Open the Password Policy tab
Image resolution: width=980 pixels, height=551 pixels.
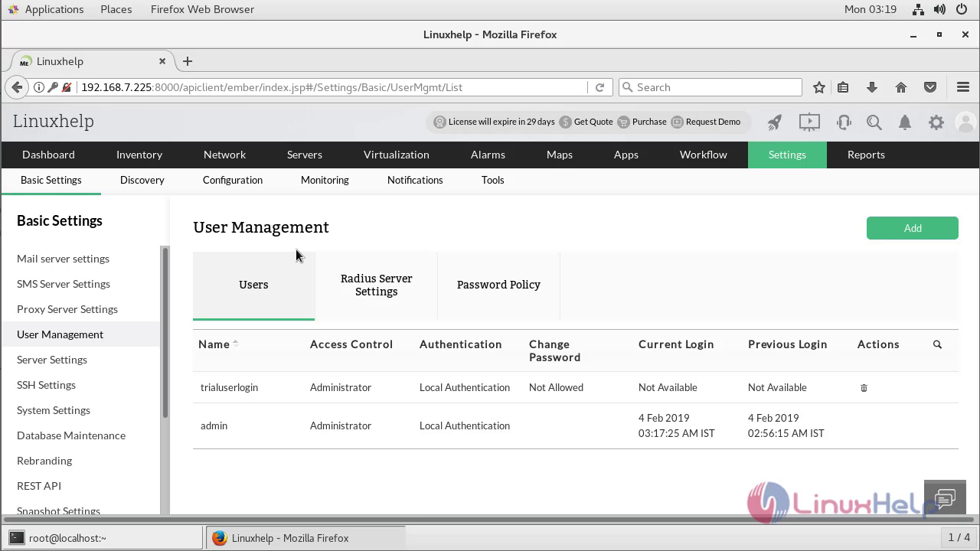[x=498, y=285]
